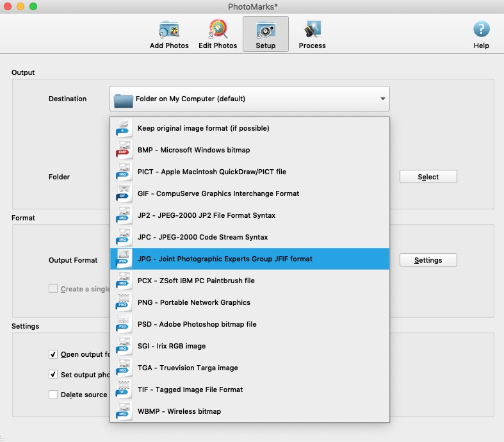Open output format Settings button
This screenshot has height=442, width=504.
[x=428, y=260]
